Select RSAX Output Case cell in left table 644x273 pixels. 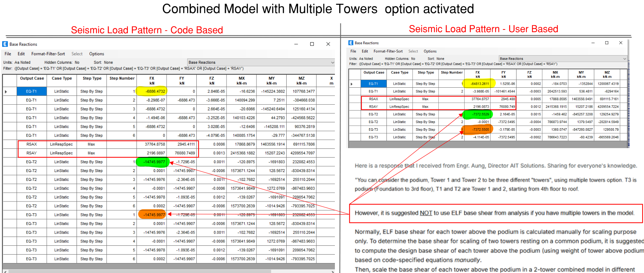click(32, 144)
